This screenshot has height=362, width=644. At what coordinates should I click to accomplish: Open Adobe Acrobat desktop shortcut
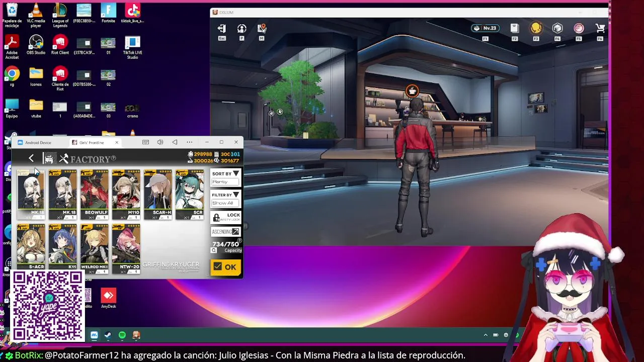pyautogui.click(x=12, y=47)
